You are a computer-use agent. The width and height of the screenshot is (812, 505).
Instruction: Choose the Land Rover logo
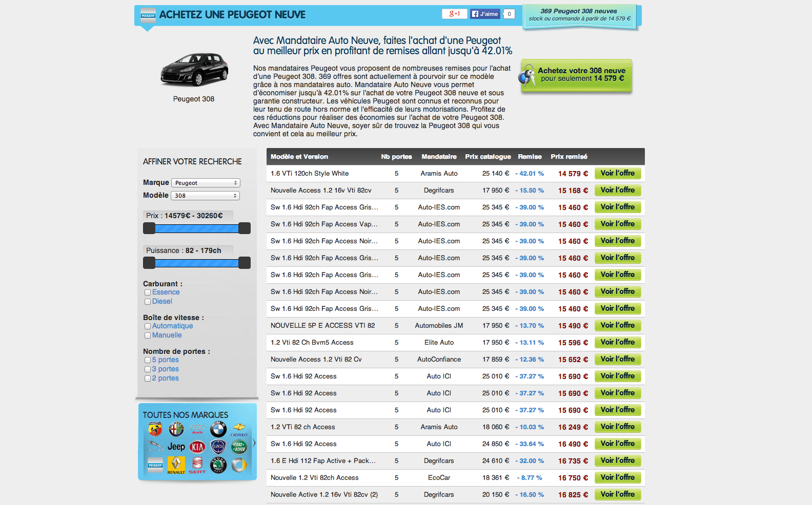coord(239,447)
